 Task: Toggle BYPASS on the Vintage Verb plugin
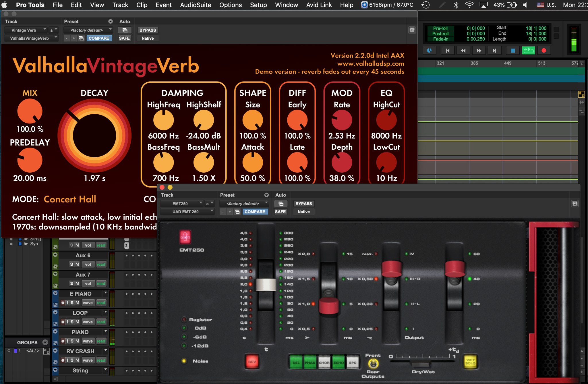point(148,30)
